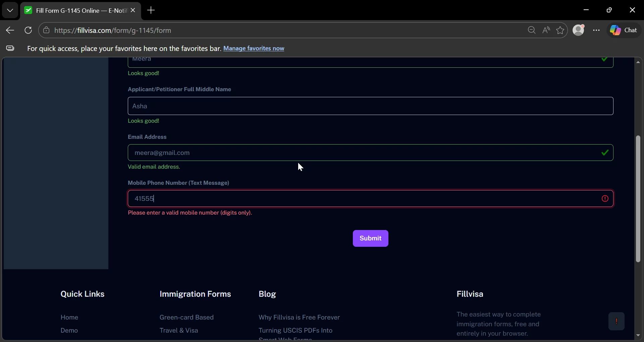Select the Fill Form G-1145 Online tab
Viewport: 644px width, 342px height.
[76, 11]
